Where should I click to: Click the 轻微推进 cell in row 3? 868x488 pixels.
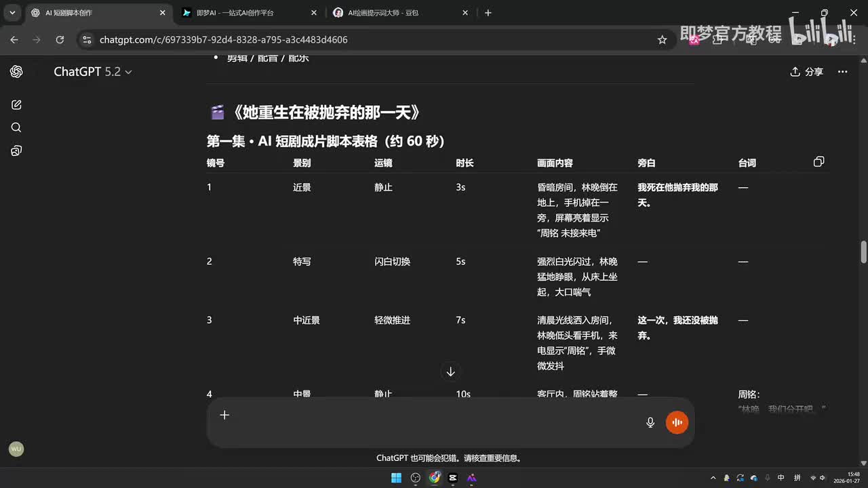(x=392, y=320)
